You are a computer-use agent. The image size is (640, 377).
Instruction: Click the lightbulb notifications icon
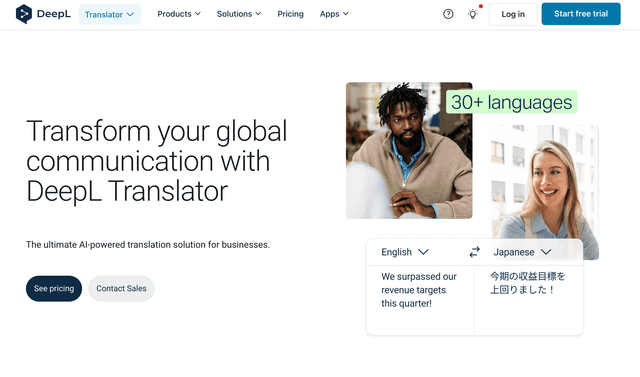tap(473, 14)
